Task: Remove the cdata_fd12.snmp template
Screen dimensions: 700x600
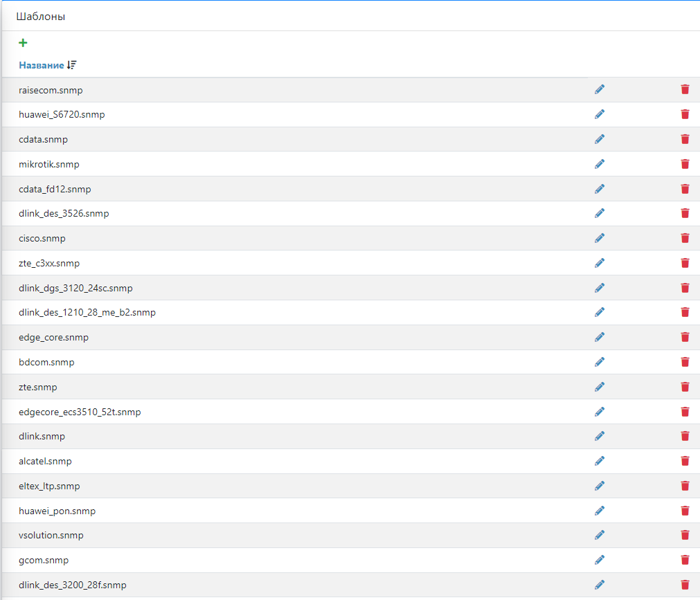Action: (x=685, y=189)
